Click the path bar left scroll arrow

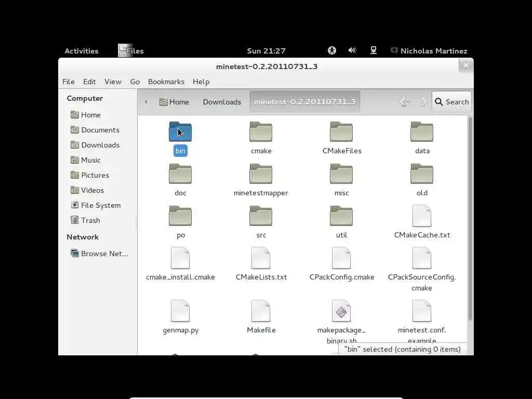(146, 102)
